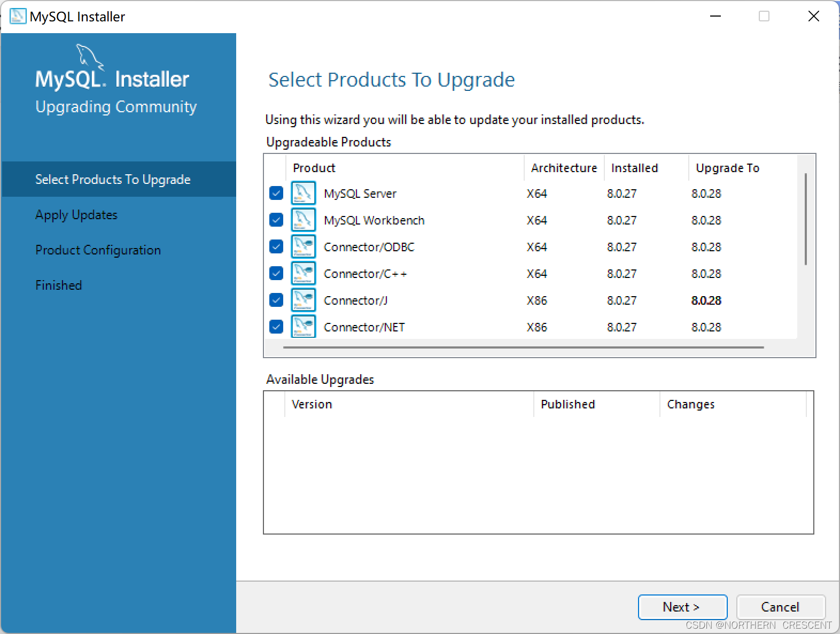Uncheck the MySQL Server checkbox
Viewport: 840px width, 634px height.
coord(276,193)
